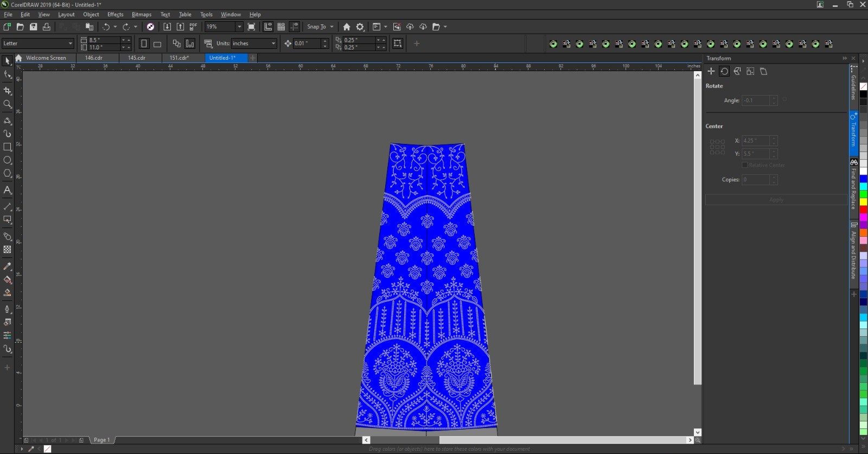
Task: Select the Transparency checkerboard tool
Action: tap(7, 249)
